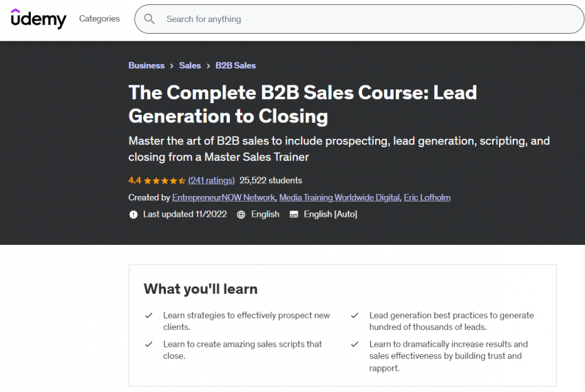Click the star rating icons
The image size is (585, 392).
(x=164, y=181)
